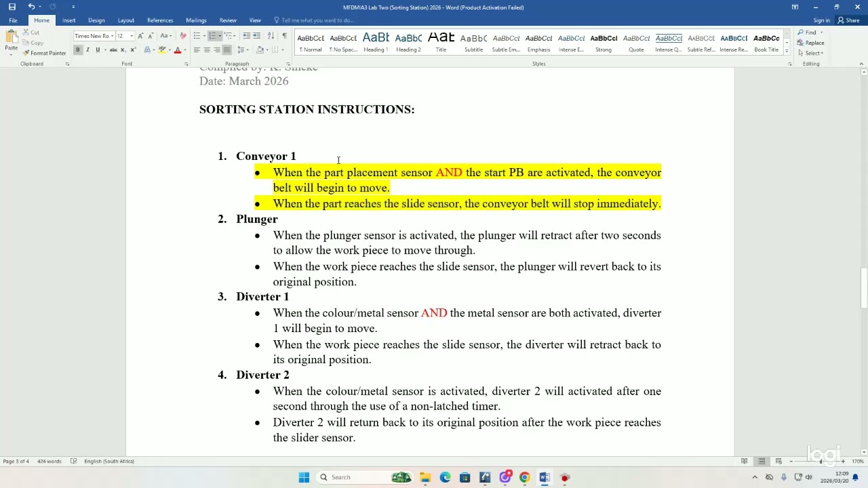Click the text highlight color button

click(x=162, y=50)
